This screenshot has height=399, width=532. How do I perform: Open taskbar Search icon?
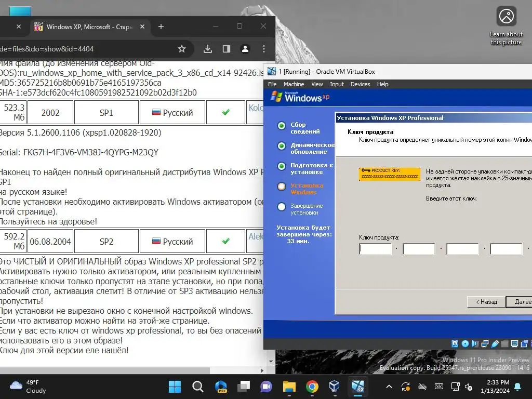(197, 387)
